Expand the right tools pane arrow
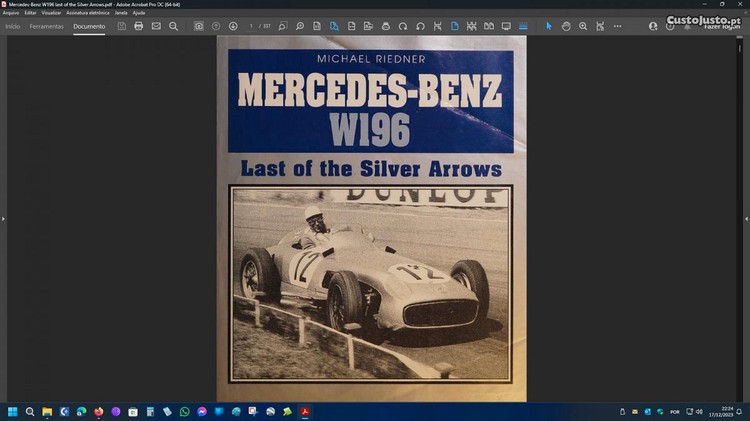Screen dimensions: 750x421 pyautogui.click(x=745, y=218)
